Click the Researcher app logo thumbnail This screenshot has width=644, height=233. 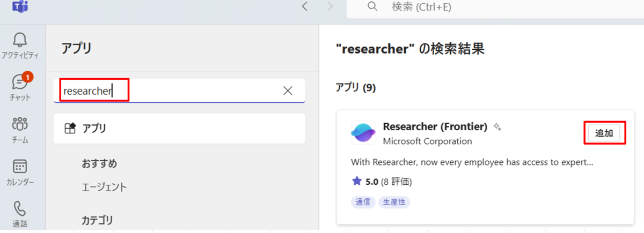(364, 133)
